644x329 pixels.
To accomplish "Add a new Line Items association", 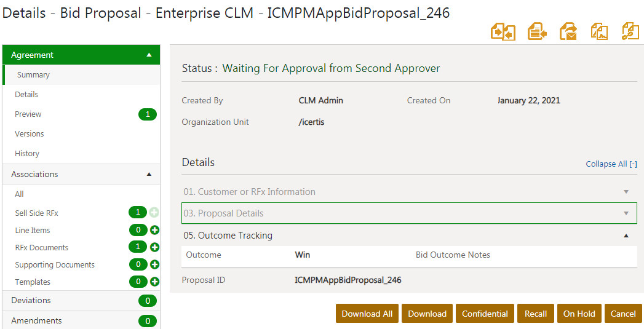I will [x=154, y=230].
